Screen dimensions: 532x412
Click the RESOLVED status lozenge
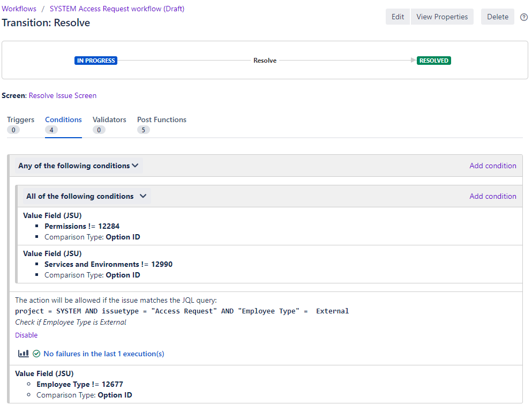433,61
